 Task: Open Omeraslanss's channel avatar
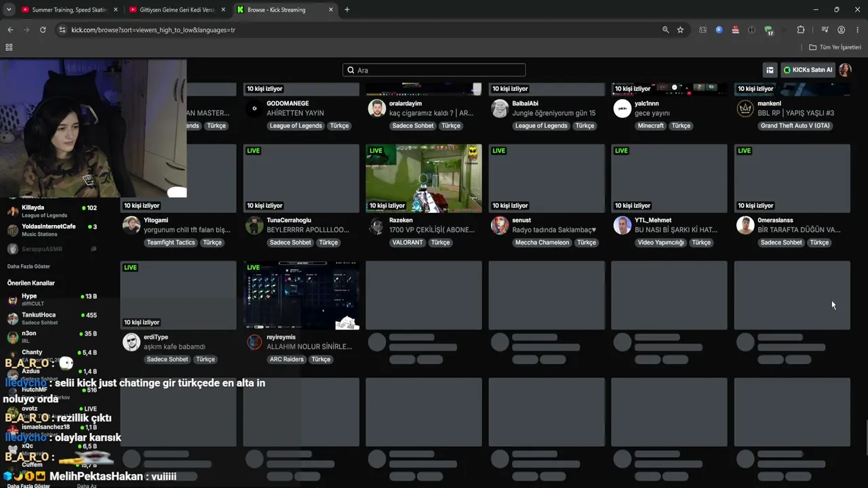click(745, 225)
